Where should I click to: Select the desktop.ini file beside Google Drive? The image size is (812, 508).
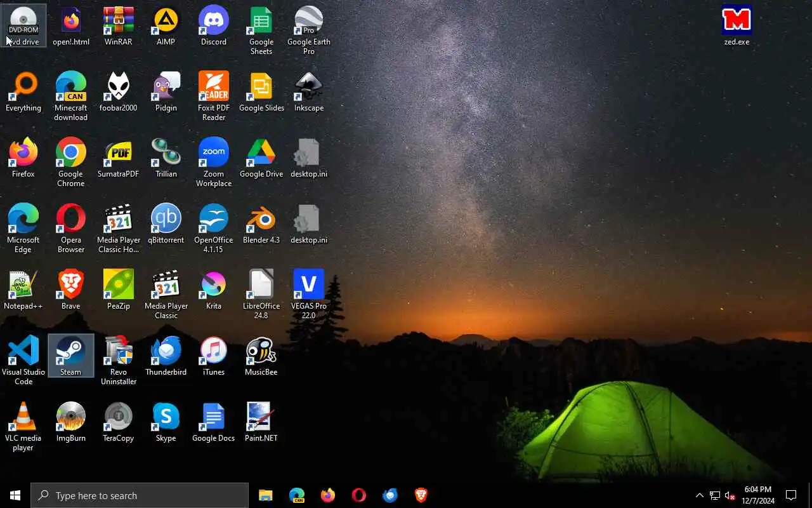(309, 158)
